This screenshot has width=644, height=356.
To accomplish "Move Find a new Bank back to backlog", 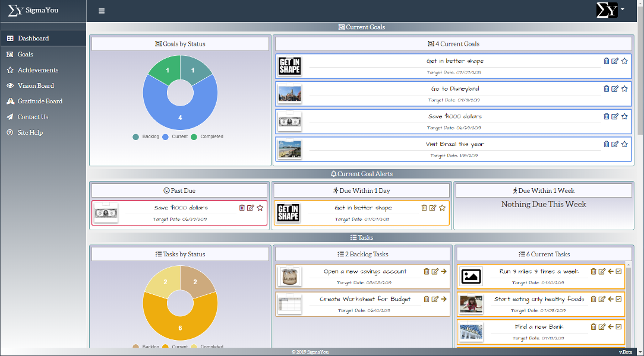I will point(611,327).
